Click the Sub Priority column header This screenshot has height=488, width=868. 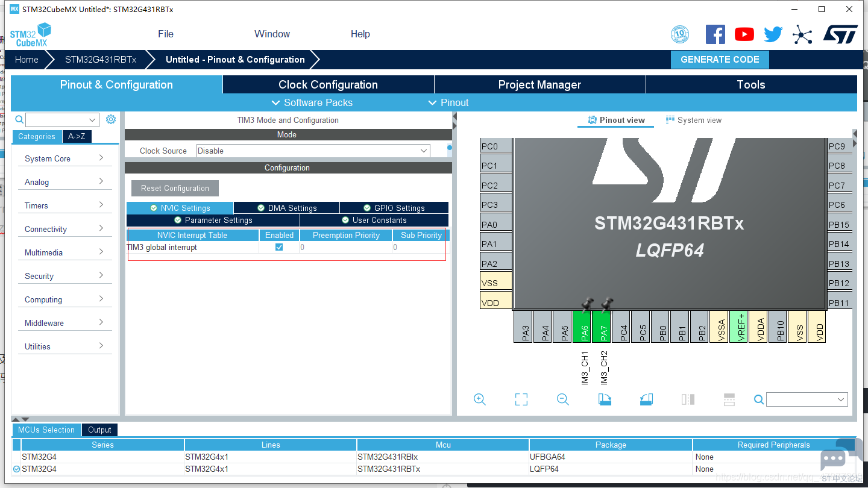[421, 235]
